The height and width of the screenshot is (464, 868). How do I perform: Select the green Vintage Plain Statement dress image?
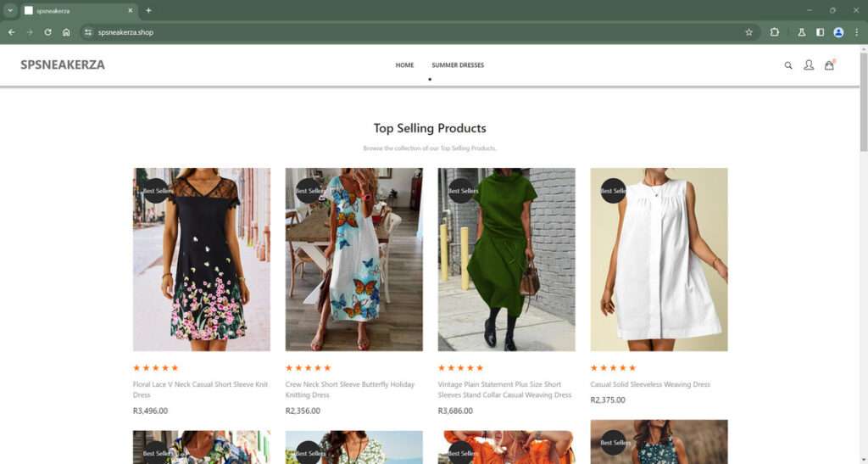point(506,260)
